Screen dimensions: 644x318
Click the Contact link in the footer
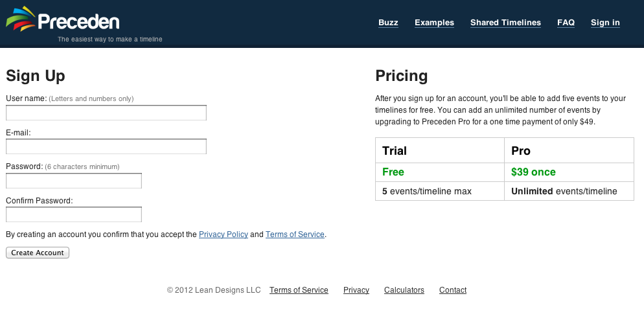point(453,290)
